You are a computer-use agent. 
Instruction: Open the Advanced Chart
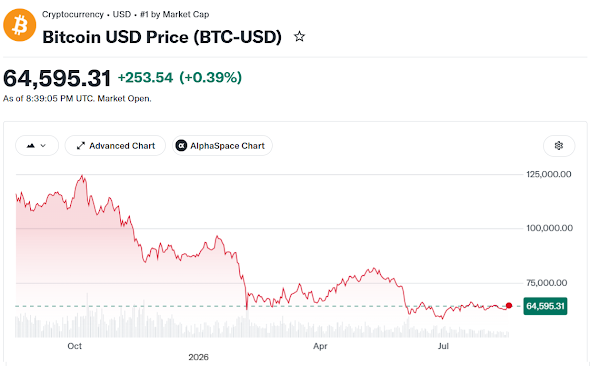[115, 145]
